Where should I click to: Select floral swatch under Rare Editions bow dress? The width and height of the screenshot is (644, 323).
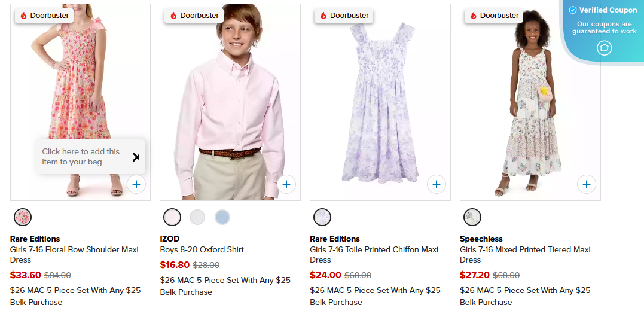click(23, 217)
